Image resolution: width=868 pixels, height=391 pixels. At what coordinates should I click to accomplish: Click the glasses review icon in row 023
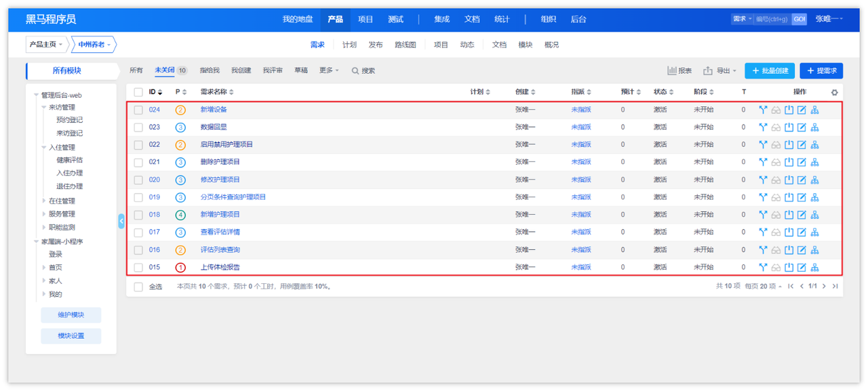(776, 127)
